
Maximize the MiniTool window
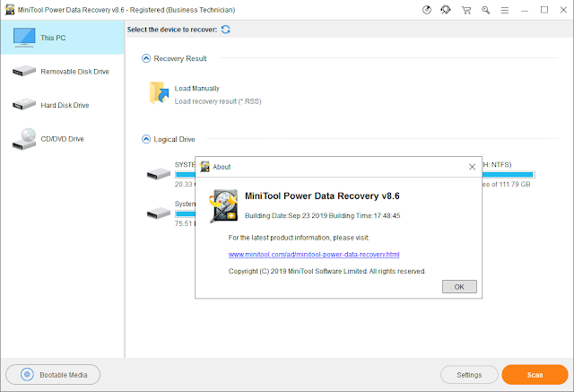(x=544, y=10)
